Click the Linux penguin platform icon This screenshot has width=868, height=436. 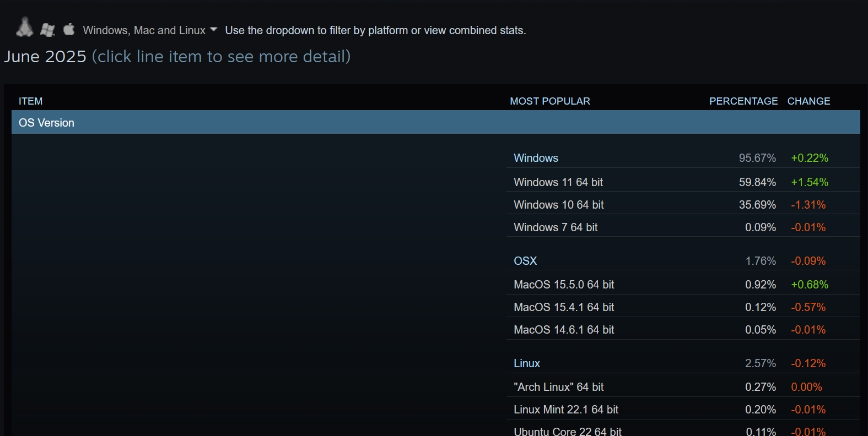24,28
